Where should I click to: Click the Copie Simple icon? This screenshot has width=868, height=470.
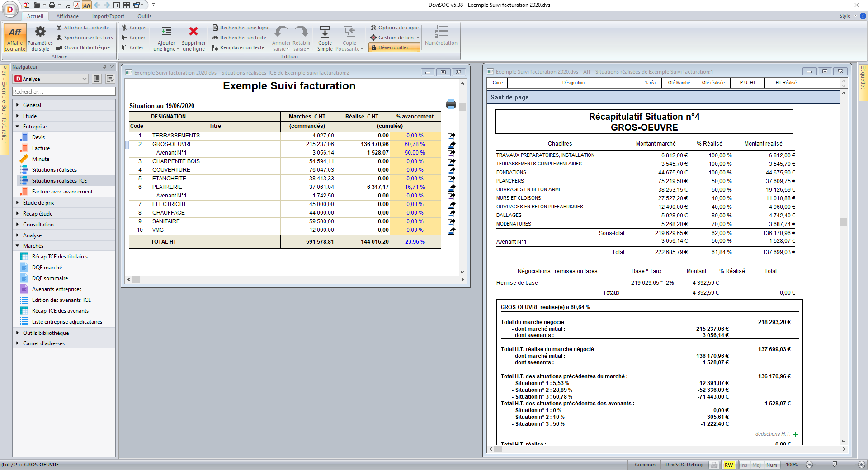pyautogui.click(x=325, y=32)
